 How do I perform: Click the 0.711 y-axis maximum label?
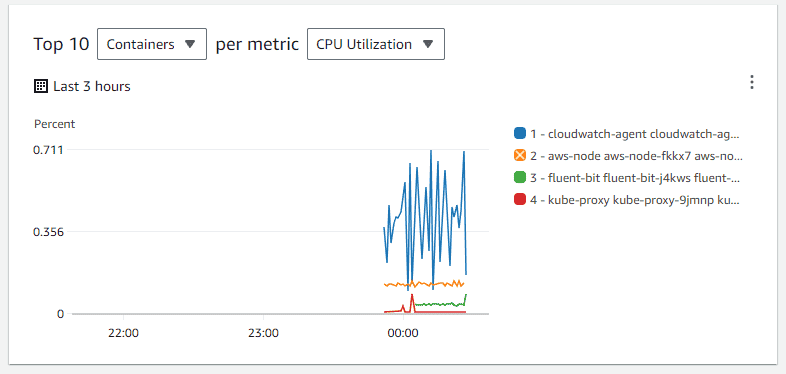point(48,149)
